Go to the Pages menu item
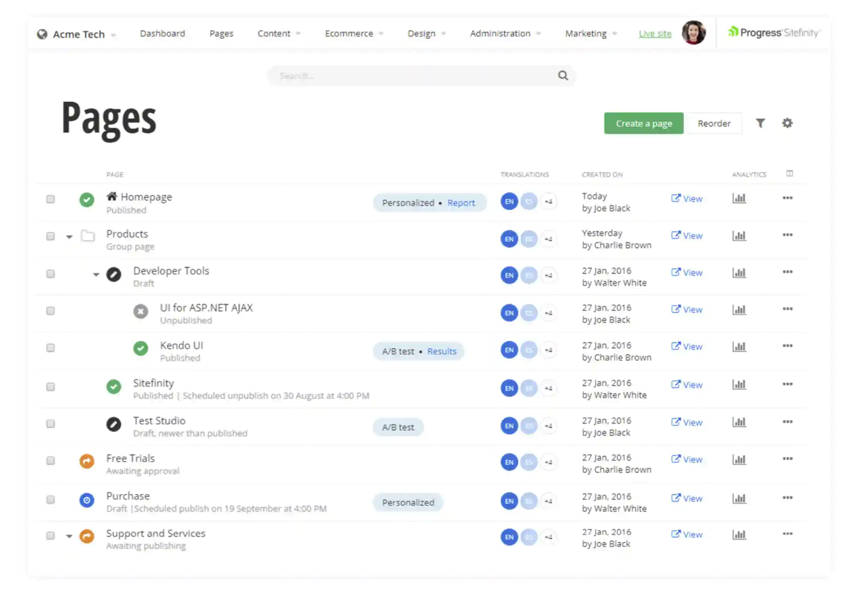868x593 pixels. coord(221,34)
